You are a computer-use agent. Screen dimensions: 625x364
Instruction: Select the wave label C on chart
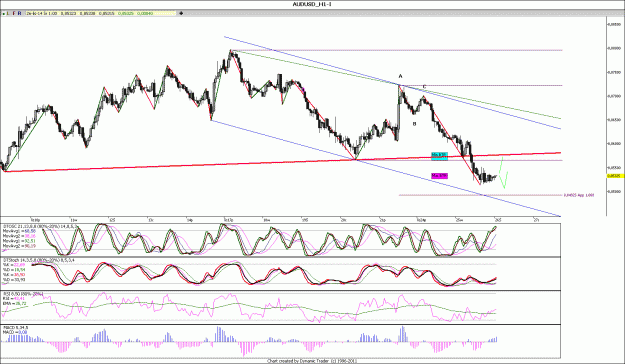(x=424, y=87)
